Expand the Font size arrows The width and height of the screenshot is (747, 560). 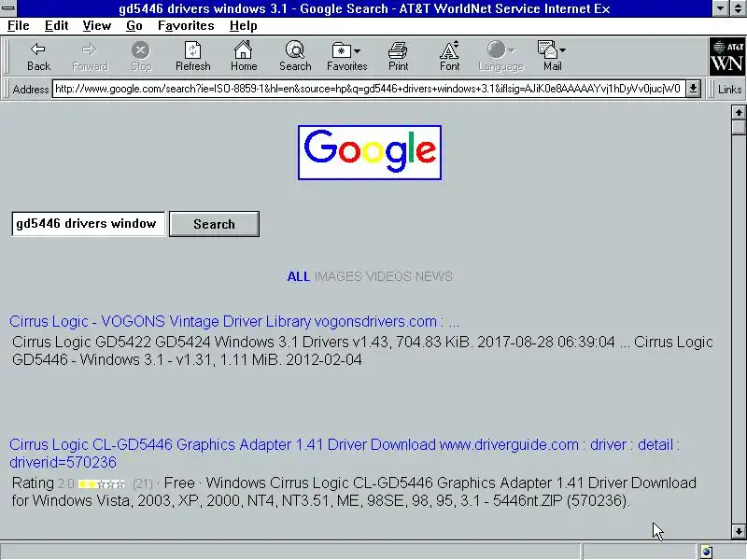(456, 46)
